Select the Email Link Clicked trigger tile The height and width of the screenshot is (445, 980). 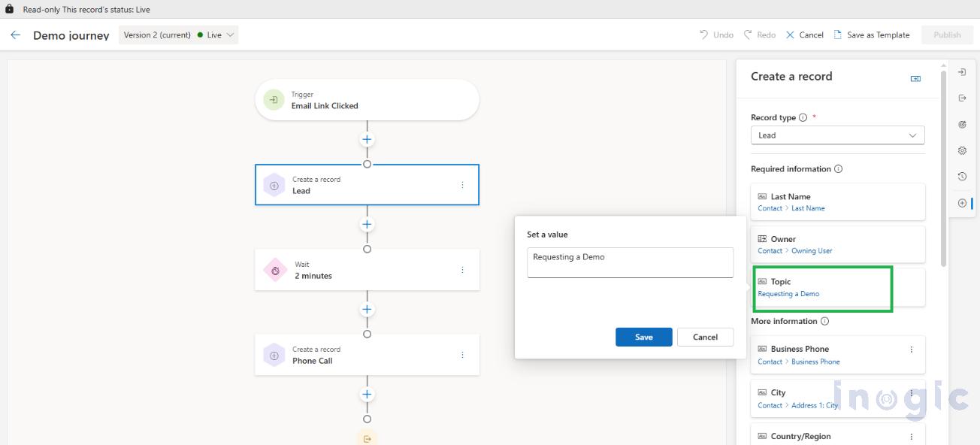tap(367, 100)
